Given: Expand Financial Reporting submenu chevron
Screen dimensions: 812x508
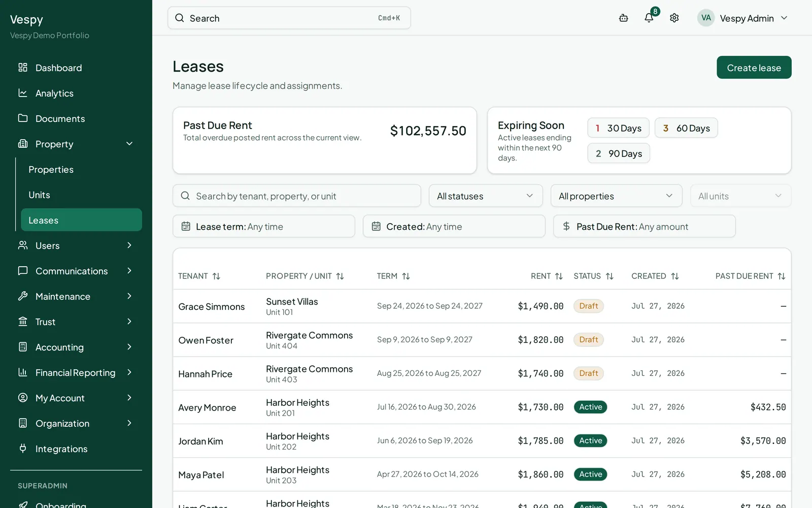Looking at the screenshot, I should coord(129,372).
